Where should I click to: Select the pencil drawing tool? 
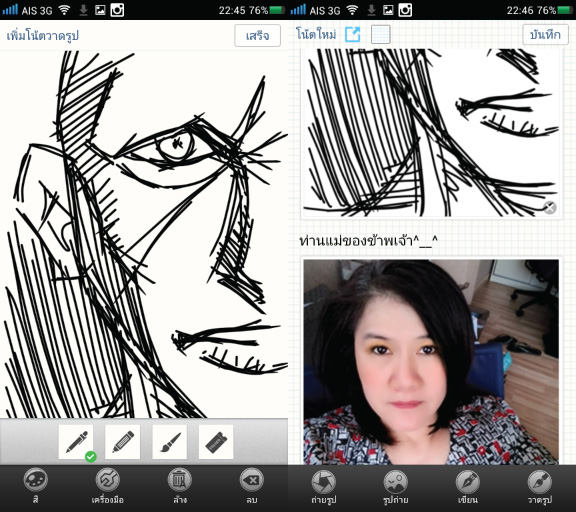pos(122,442)
